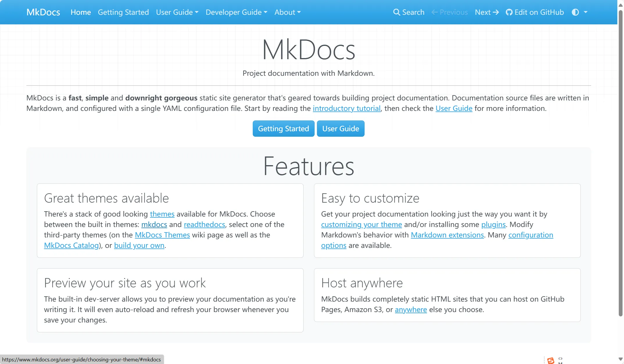Click the mkdocs built-in theme link
The height and width of the screenshot is (364, 624).
tap(154, 225)
